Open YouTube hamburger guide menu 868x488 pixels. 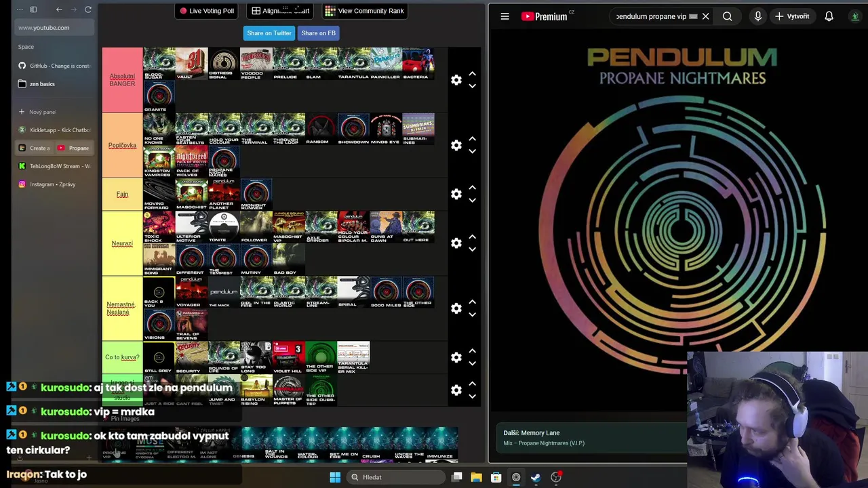pos(505,16)
